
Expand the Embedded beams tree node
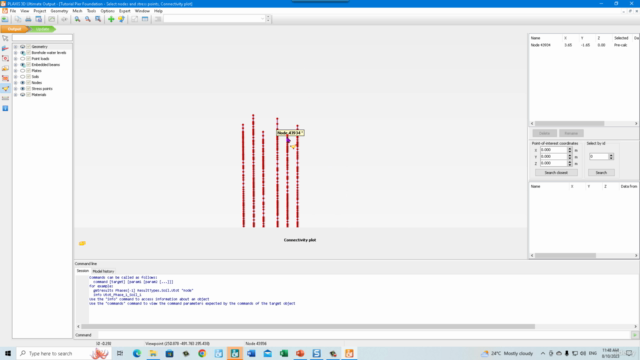click(16, 64)
